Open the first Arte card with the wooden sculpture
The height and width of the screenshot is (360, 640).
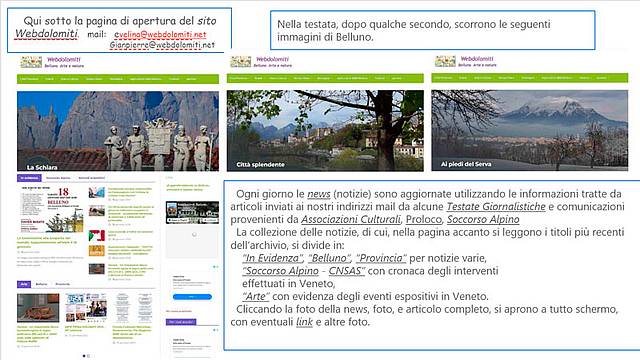tap(38, 308)
